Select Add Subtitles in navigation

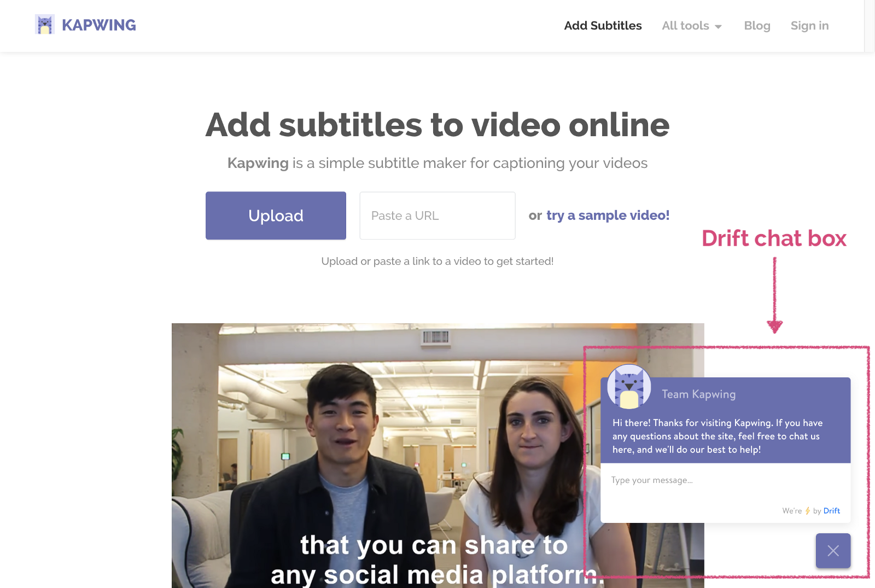pos(603,26)
